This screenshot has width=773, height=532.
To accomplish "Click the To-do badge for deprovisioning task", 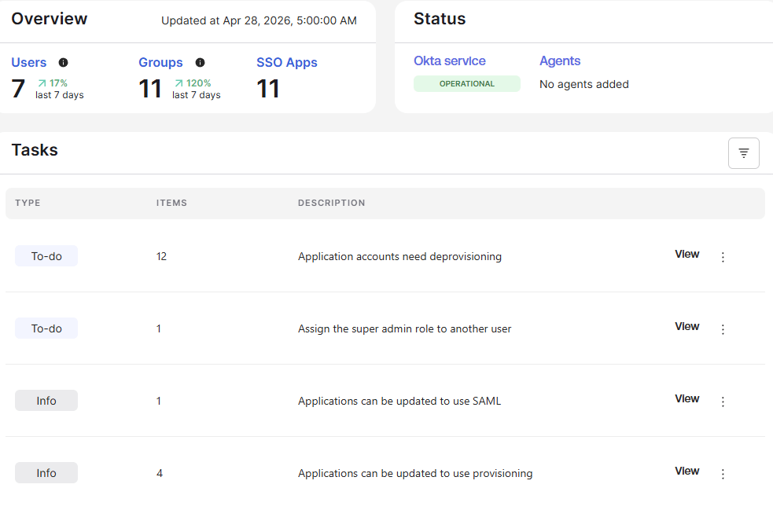I will tap(46, 256).
